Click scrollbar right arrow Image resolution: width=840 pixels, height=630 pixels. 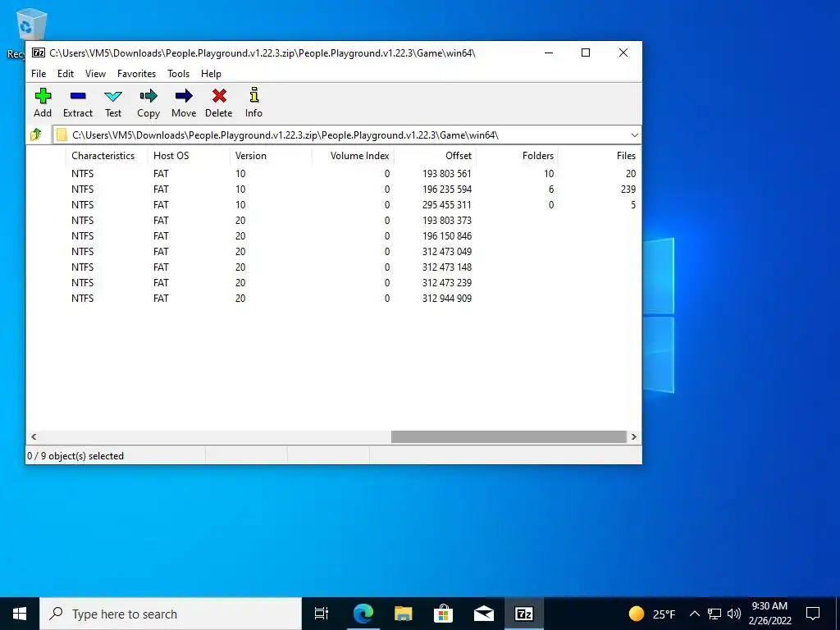coord(634,436)
